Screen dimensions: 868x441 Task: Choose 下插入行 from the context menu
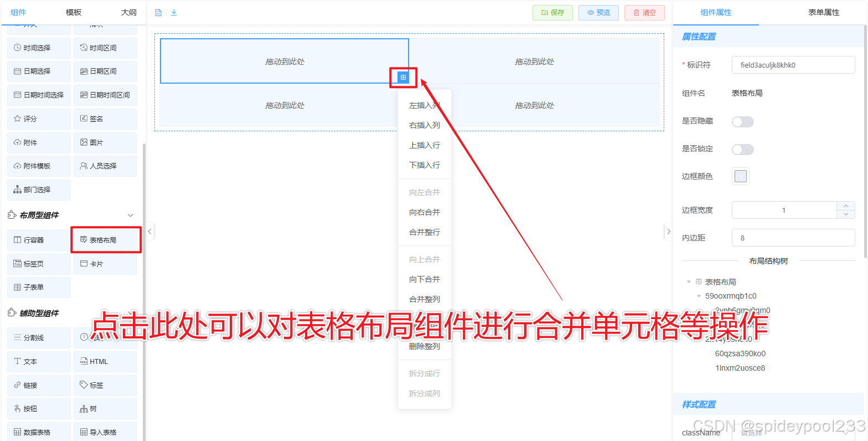(425, 165)
